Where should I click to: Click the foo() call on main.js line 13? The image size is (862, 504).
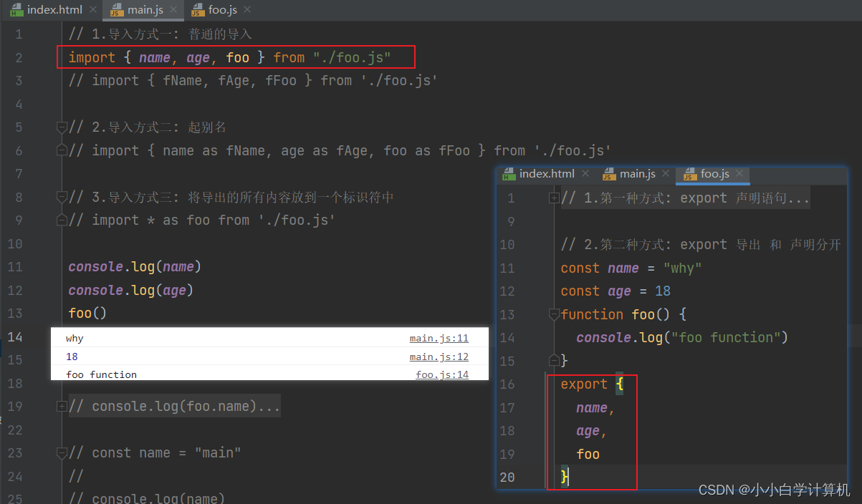click(87, 313)
